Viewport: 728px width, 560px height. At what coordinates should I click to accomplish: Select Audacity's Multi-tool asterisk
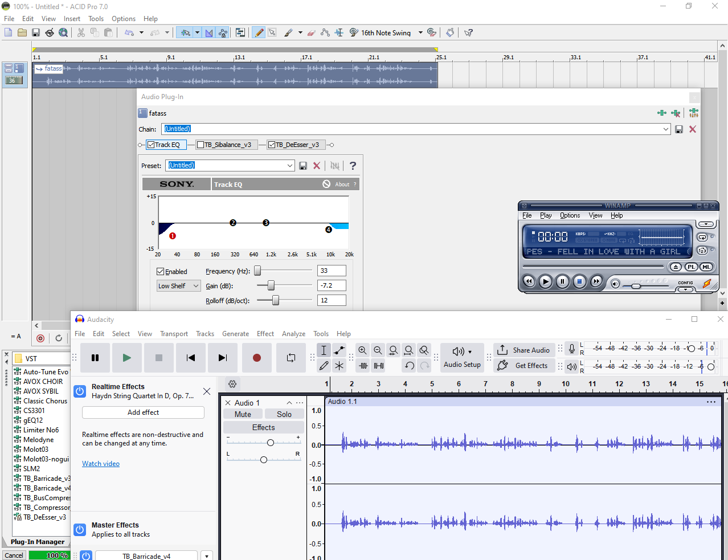[339, 366]
